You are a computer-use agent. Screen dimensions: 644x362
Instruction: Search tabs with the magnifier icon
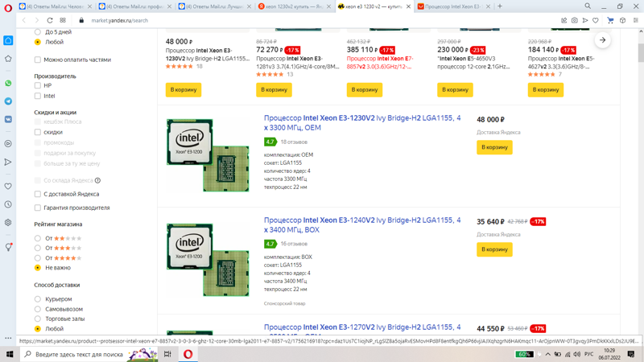tap(588, 6)
